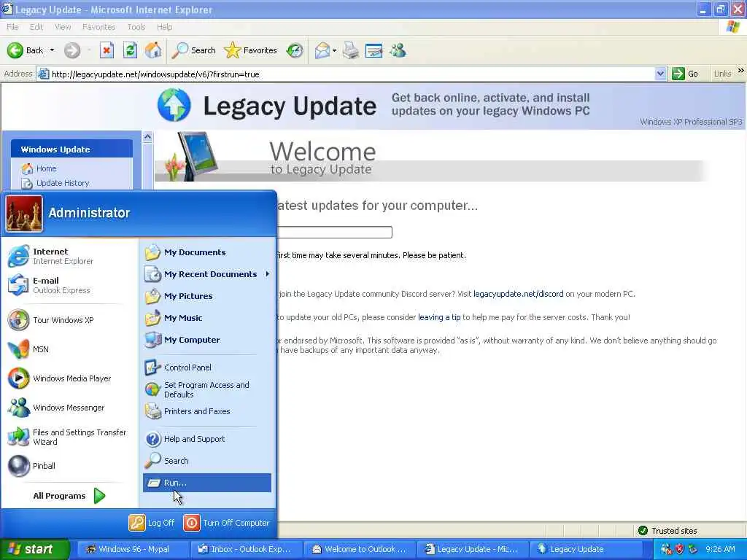Screen dimensions: 747x560
Task: Expand All Programs
Action: click(69, 496)
